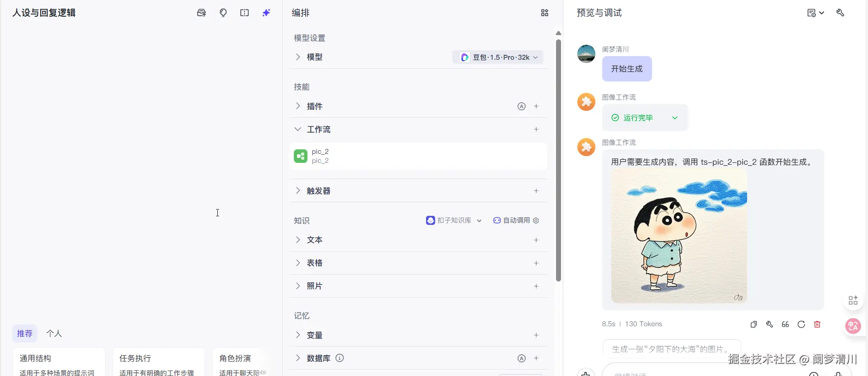Add a variable with the 变量 plus icon
Viewport: 868px width, 376px height.
[x=536, y=335]
